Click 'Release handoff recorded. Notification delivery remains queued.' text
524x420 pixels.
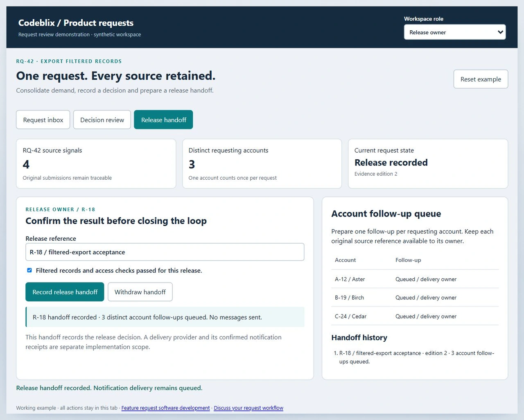109,388
